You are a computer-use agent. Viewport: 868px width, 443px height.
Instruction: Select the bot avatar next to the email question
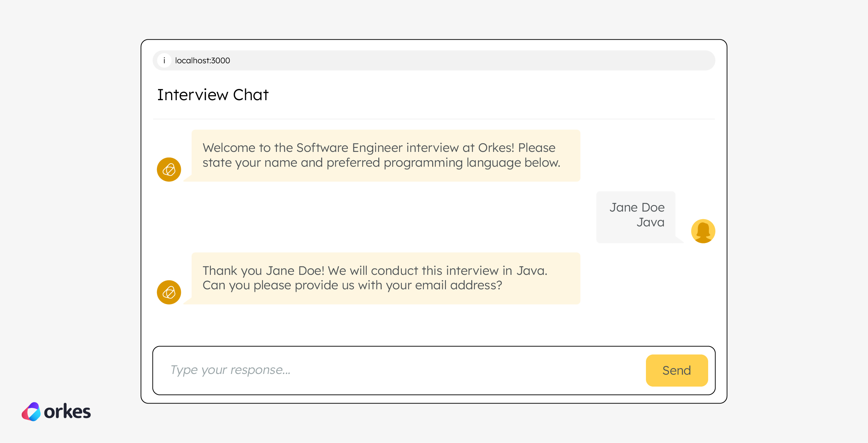pos(169,292)
